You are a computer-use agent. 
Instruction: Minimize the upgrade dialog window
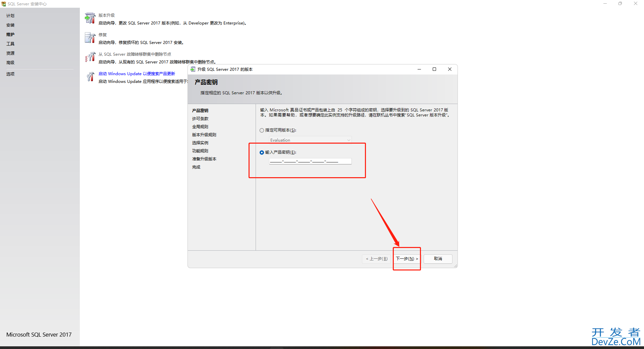coord(419,69)
